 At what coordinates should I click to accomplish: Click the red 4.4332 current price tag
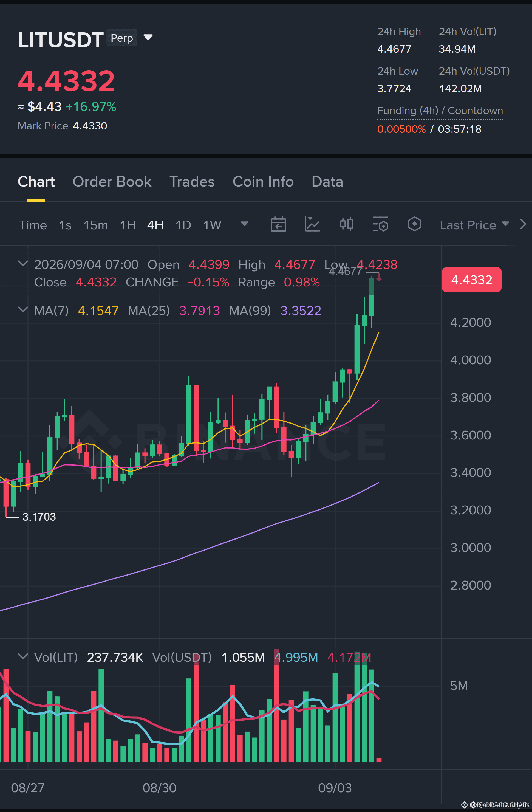click(x=471, y=280)
